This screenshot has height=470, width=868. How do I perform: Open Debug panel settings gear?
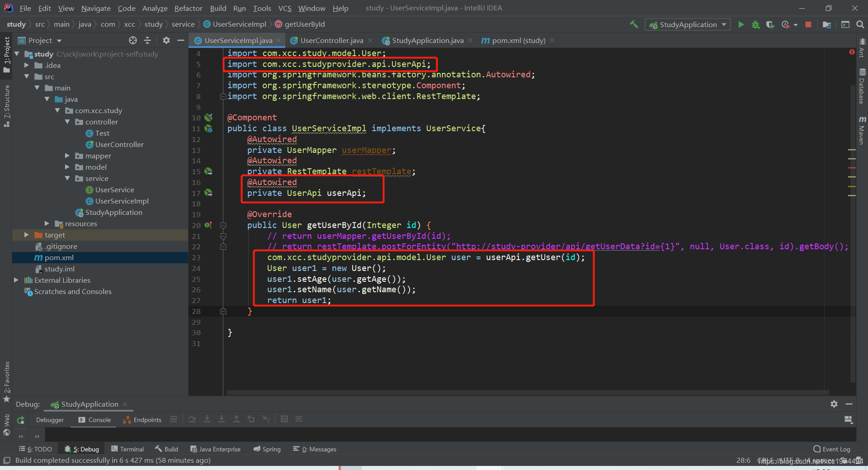[x=834, y=404]
